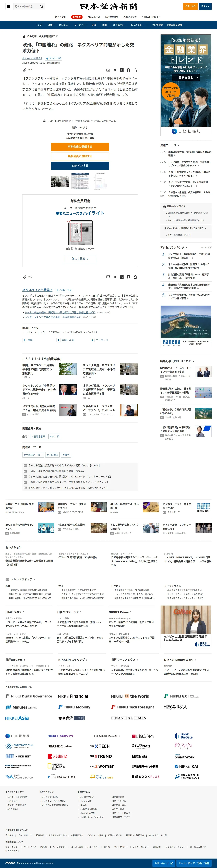The width and height of the screenshot is (217, 868).
Task: Open the #半導体メーカー keyword tag
Action: 33,455
